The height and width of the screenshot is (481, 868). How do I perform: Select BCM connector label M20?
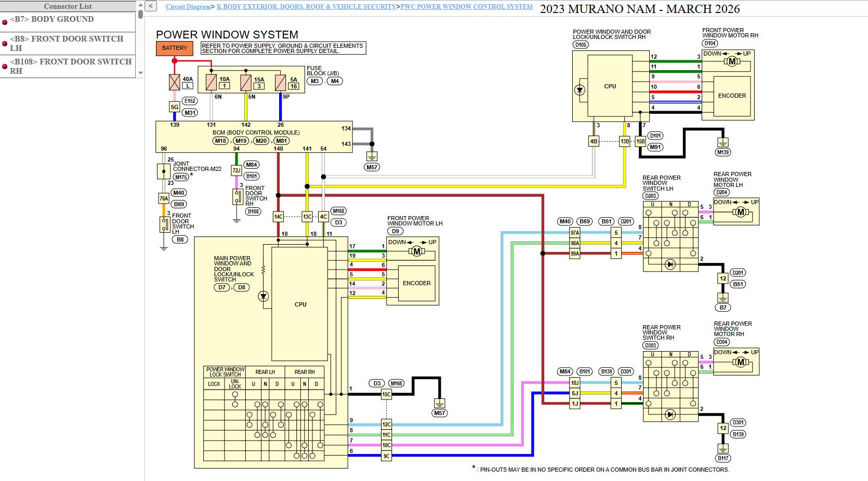tap(261, 141)
